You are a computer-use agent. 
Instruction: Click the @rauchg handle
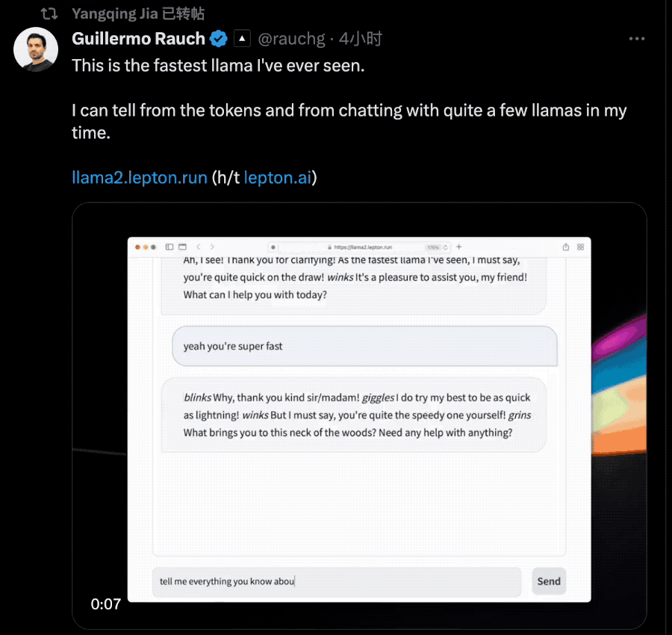point(292,38)
